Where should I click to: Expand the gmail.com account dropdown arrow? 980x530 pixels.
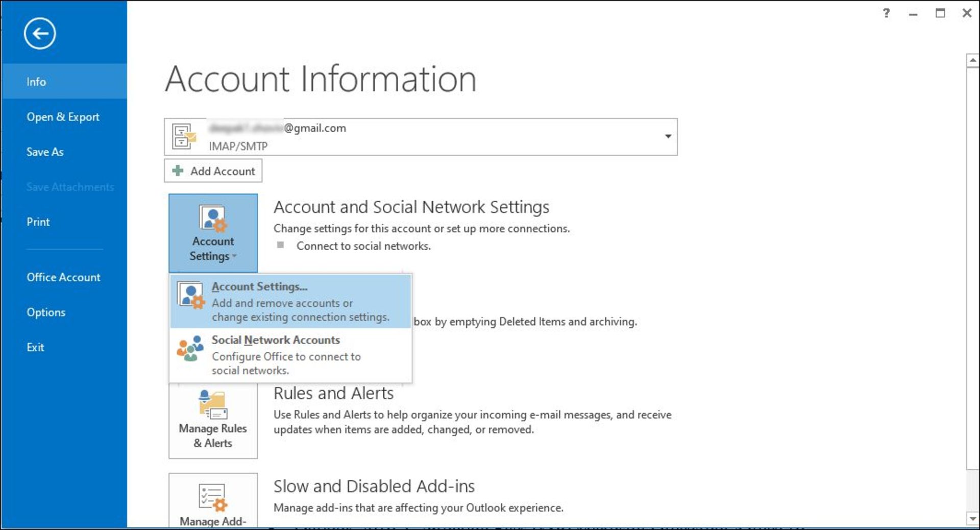click(x=668, y=136)
